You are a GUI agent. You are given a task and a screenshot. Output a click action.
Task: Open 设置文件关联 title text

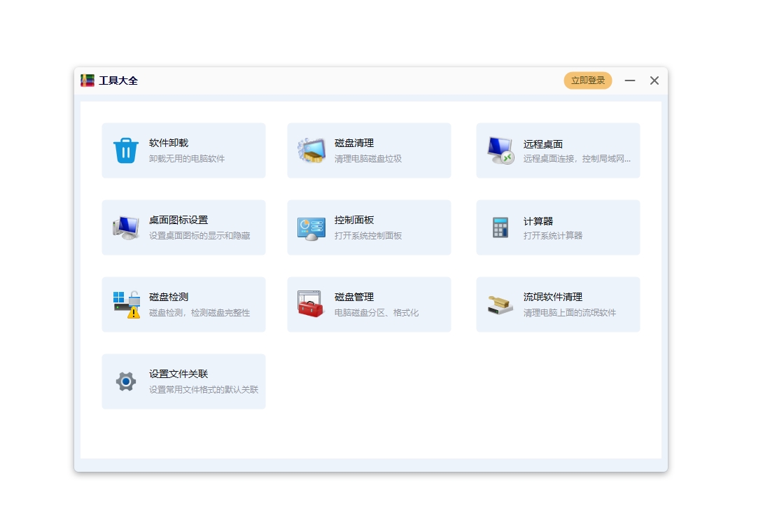tap(178, 374)
